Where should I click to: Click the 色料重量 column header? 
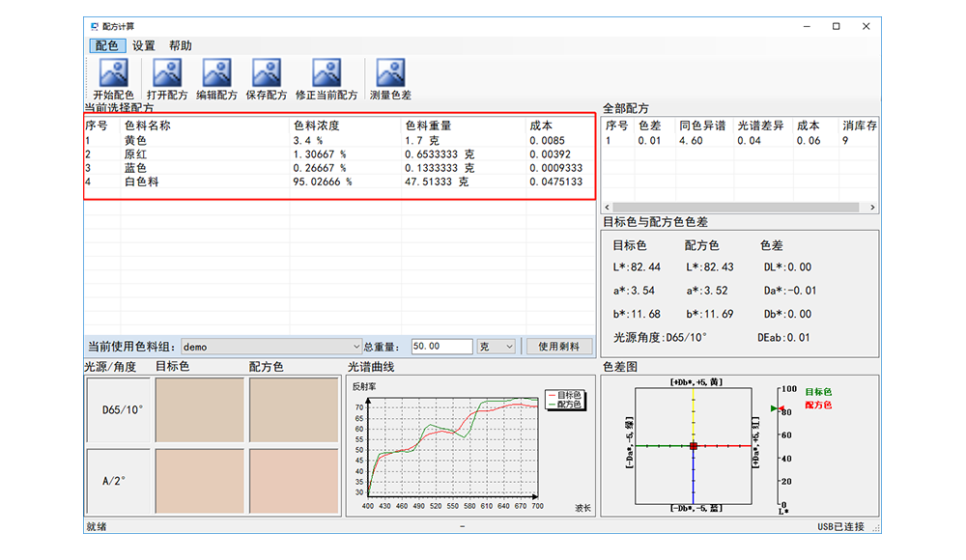(x=428, y=126)
